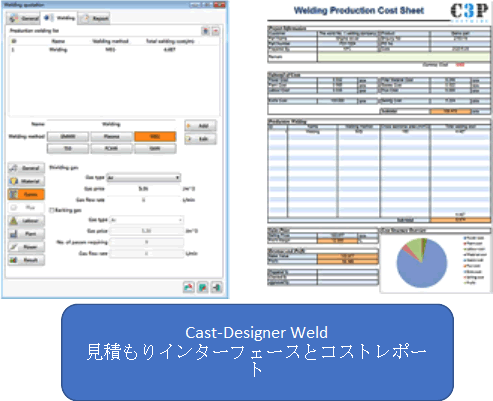Screen dimensions: 493x401
Task: Click the Edit button
Action: [x=200, y=139]
